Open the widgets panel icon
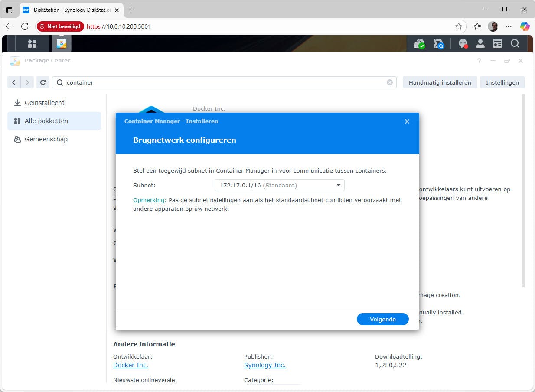Screen dimensions: 535x392 pyautogui.click(x=497, y=43)
